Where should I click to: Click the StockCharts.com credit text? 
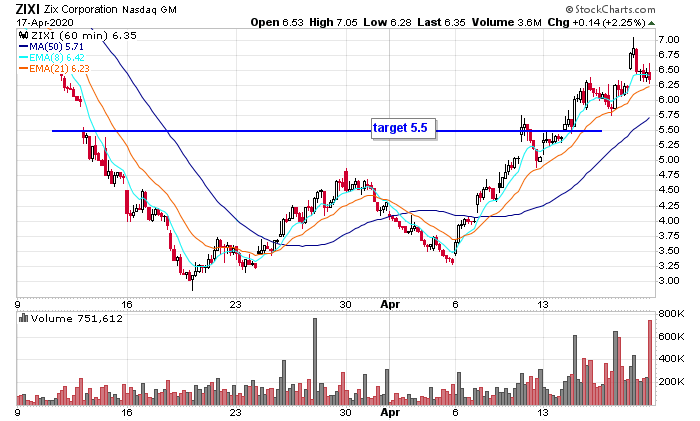[610, 9]
